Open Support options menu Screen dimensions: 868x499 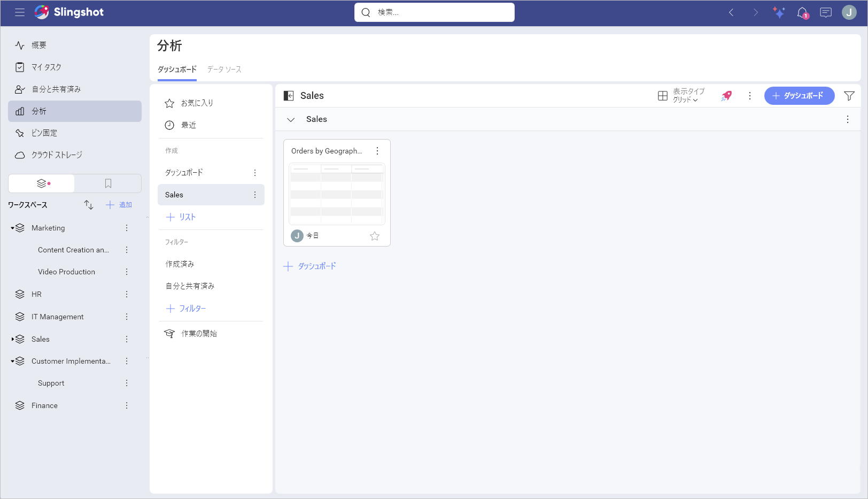[127, 383]
